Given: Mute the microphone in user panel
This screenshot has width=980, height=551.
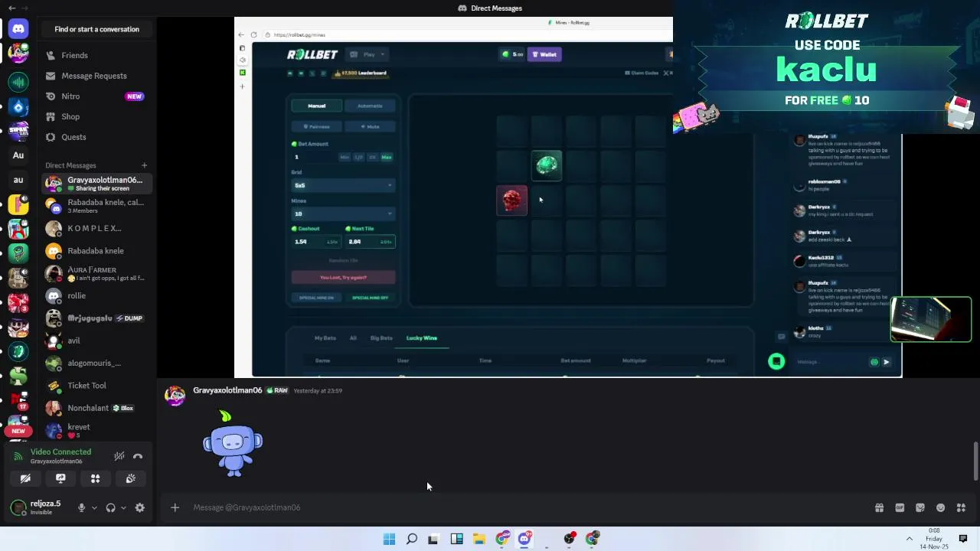Looking at the screenshot, I should pyautogui.click(x=81, y=507).
